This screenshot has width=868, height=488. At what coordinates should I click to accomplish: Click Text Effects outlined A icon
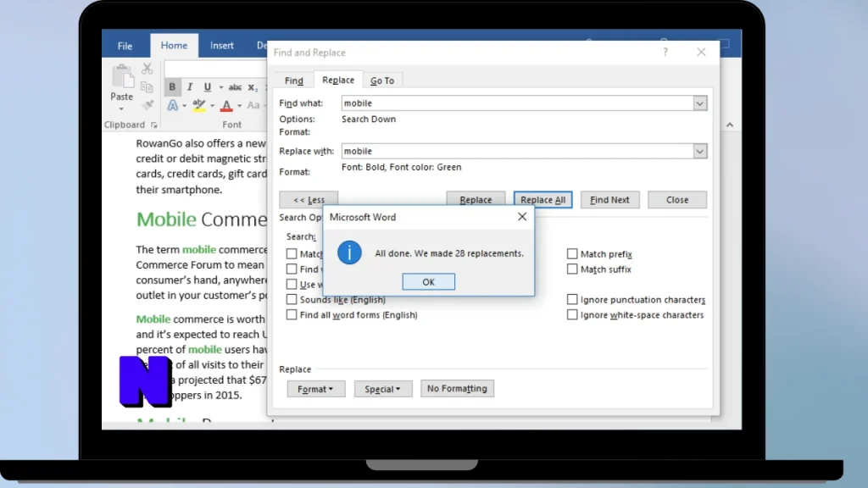pos(173,105)
